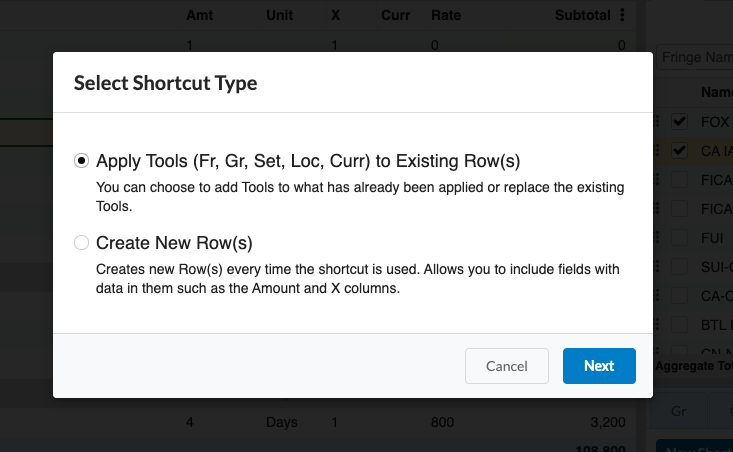Screen dimensions: 733x452
Task: Open the Gr tab in background panel
Action: click(679, 411)
